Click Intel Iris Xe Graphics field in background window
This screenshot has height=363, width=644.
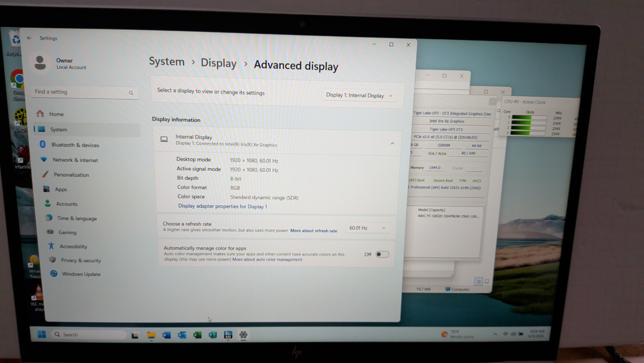click(x=447, y=121)
